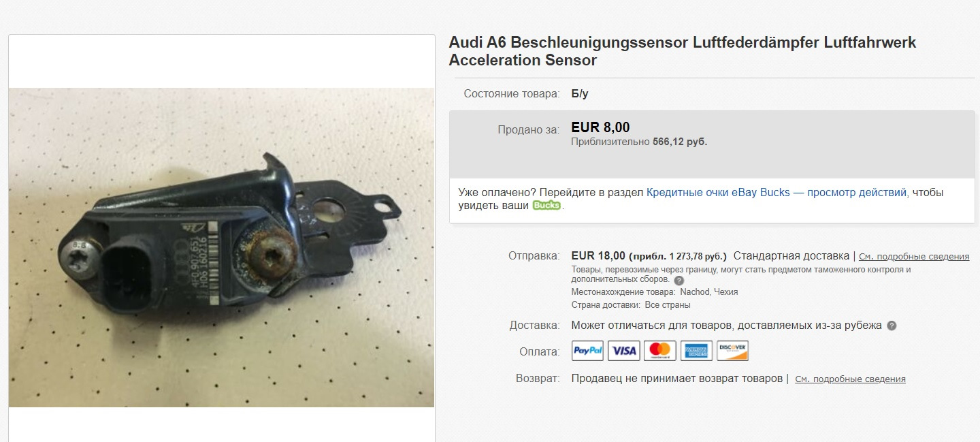Image resolution: width=980 pixels, height=442 pixels.
Task: Click the Nachod, Чехия item location
Action: pyautogui.click(x=709, y=291)
